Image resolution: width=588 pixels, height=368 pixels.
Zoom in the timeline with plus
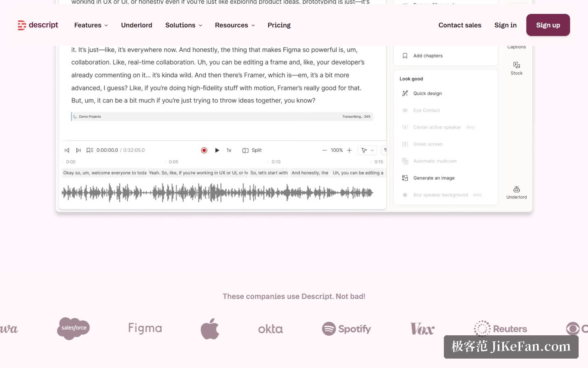(350, 150)
